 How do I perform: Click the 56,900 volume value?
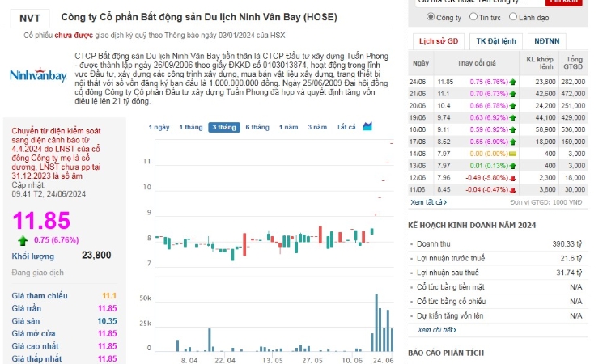pos(545,129)
